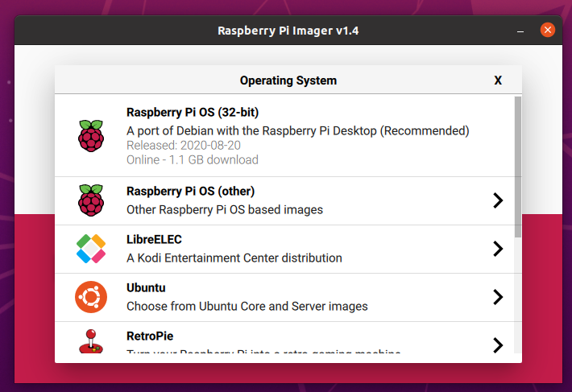Select Raspberry Pi OS (32-bit) title
The height and width of the screenshot is (392, 572).
(193, 112)
